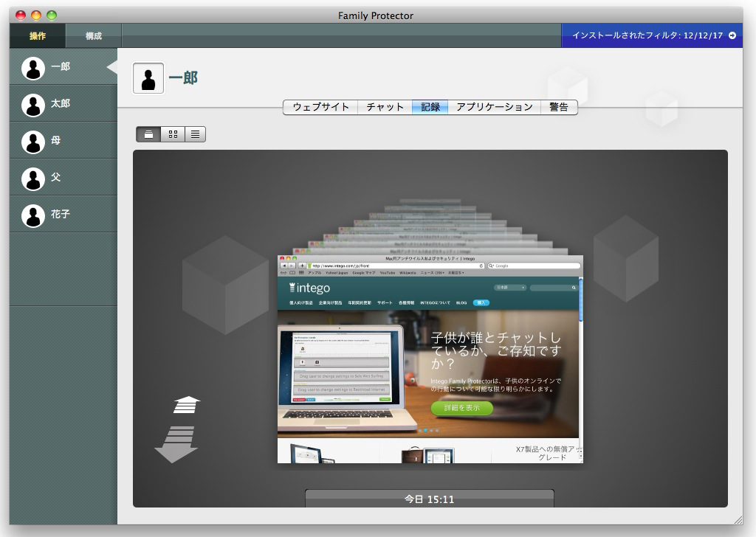Go to previous screenshot with up arrow
The height and width of the screenshot is (537, 756).
point(187,405)
